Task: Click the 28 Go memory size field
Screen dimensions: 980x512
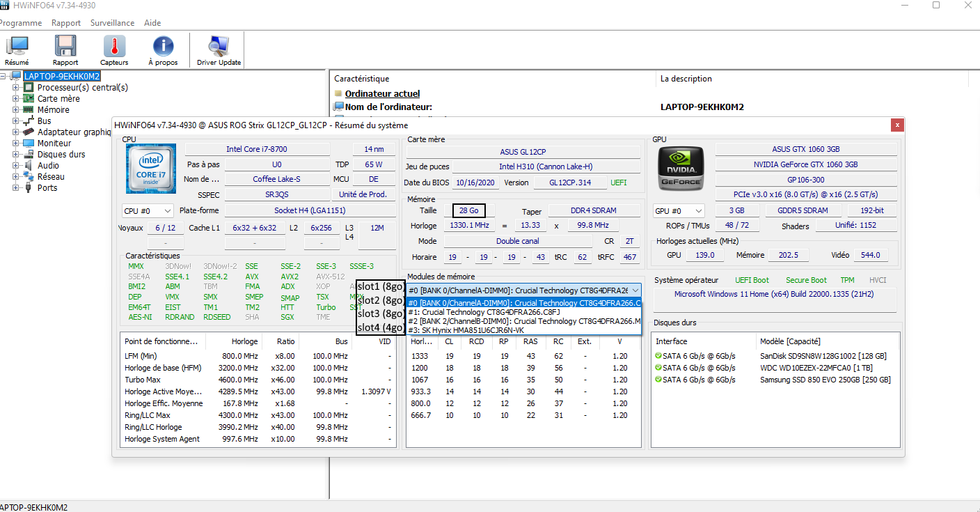Action: pyautogui.click(x=468, y=211)
